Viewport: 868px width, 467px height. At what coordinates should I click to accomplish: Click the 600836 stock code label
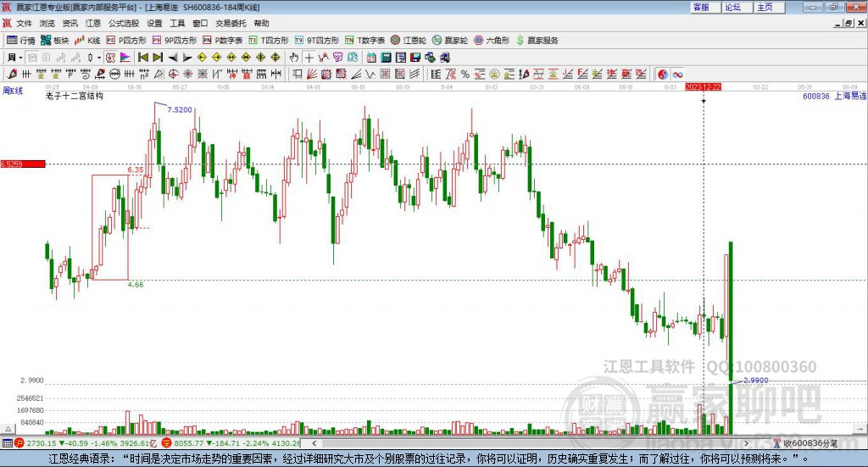point(816,97)
